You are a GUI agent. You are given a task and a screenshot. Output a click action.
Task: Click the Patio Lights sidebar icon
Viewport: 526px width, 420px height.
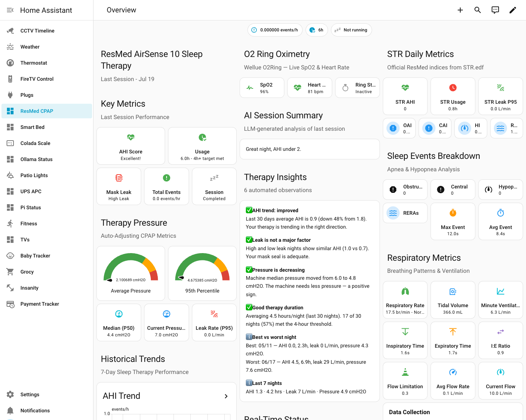click(10, 175)
